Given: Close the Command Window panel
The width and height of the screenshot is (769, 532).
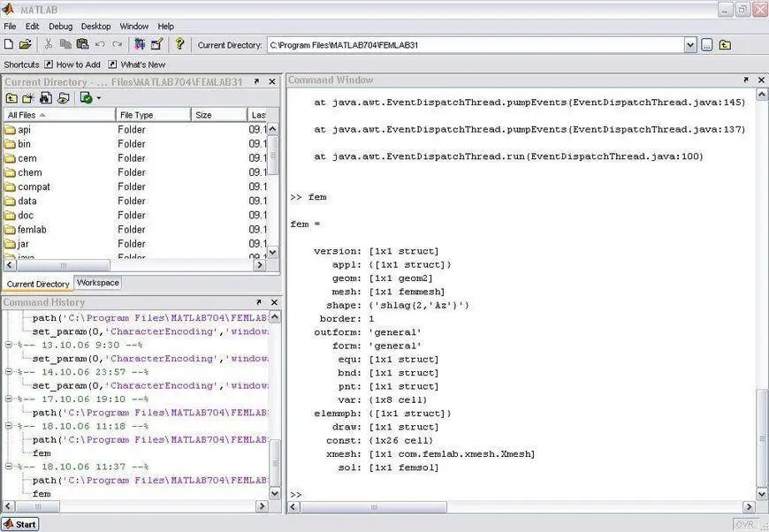Looking at the screenshot, I should tap(761, 80).
